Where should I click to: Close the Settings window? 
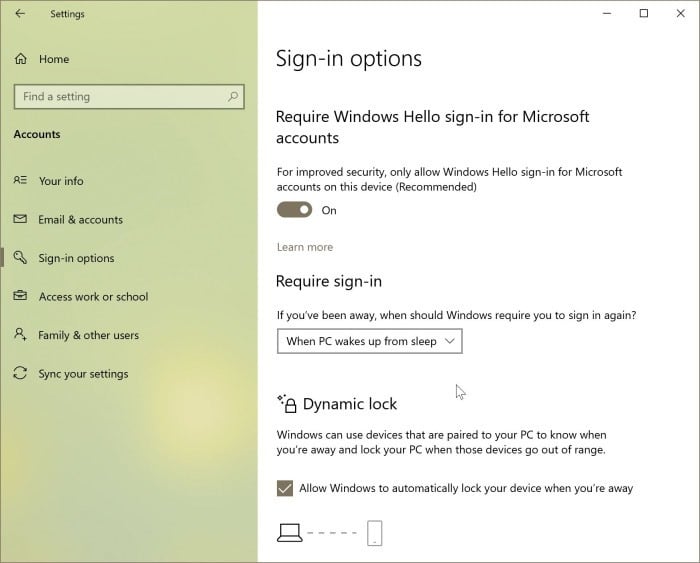(680, 13)
